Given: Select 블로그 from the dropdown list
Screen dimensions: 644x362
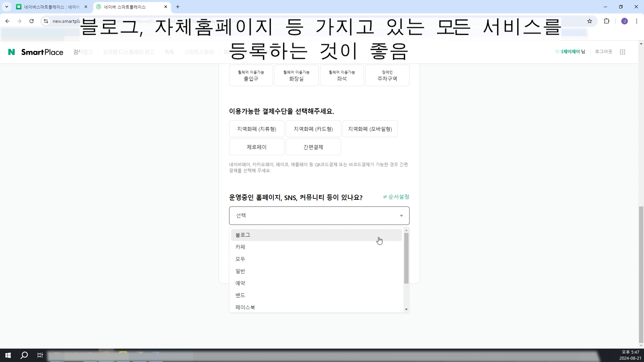Looking at the screenshot, I should 243,235.
